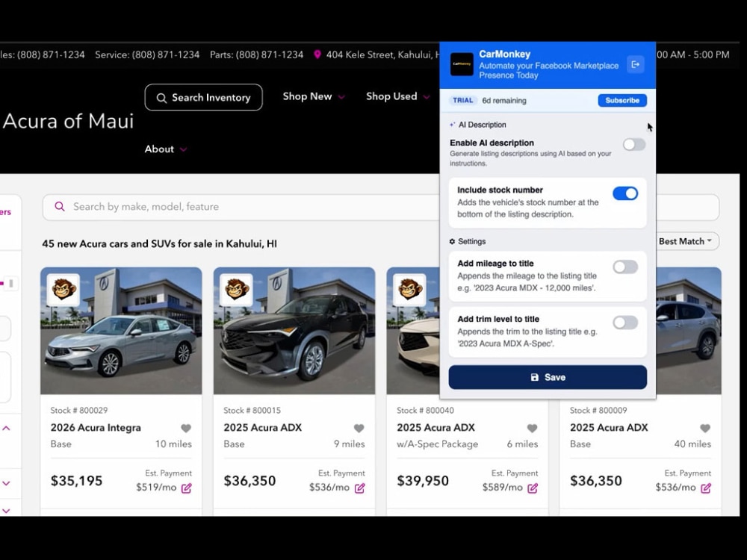Favorite the Stock # 800009 ADX heart
The height and width of the screenshot is (560, 747).
coord(705,428)
